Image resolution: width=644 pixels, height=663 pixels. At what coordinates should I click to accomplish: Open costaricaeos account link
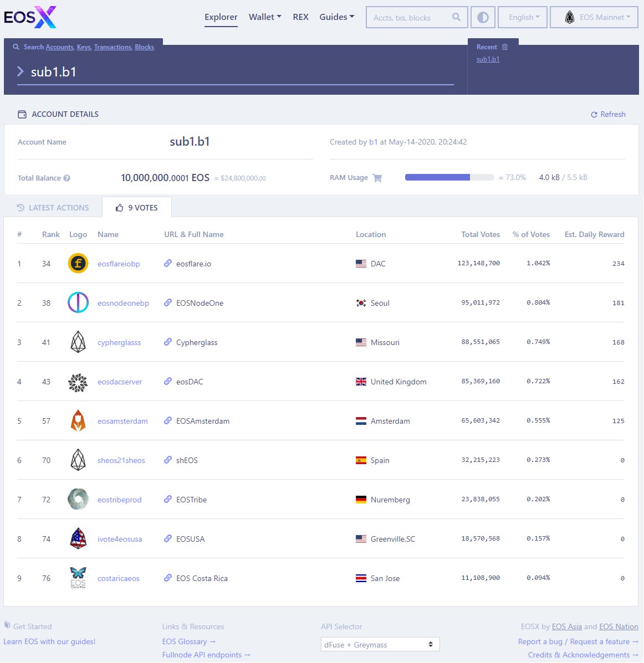pyautogui.click(x=119, y=578)
